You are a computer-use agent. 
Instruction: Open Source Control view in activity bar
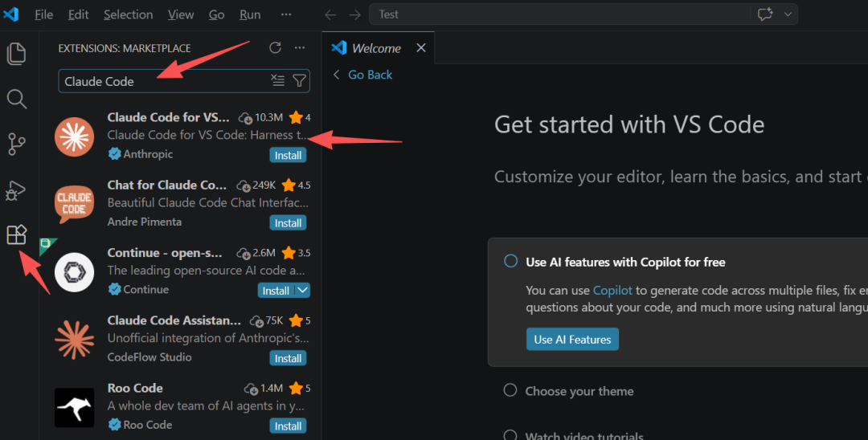(17, 144)
